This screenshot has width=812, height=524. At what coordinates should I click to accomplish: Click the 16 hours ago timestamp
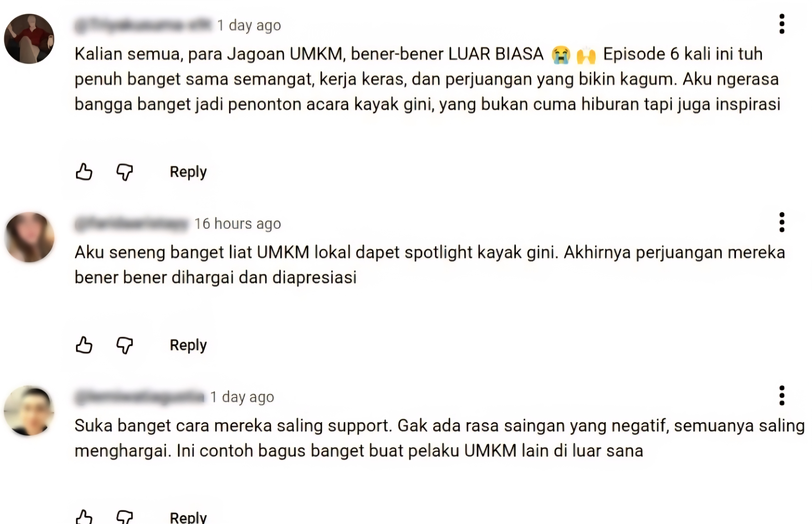tap(238, 224)
